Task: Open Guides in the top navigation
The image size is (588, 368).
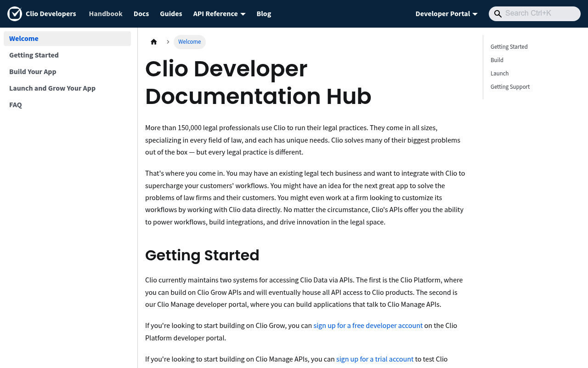Action: coord(171,14)
